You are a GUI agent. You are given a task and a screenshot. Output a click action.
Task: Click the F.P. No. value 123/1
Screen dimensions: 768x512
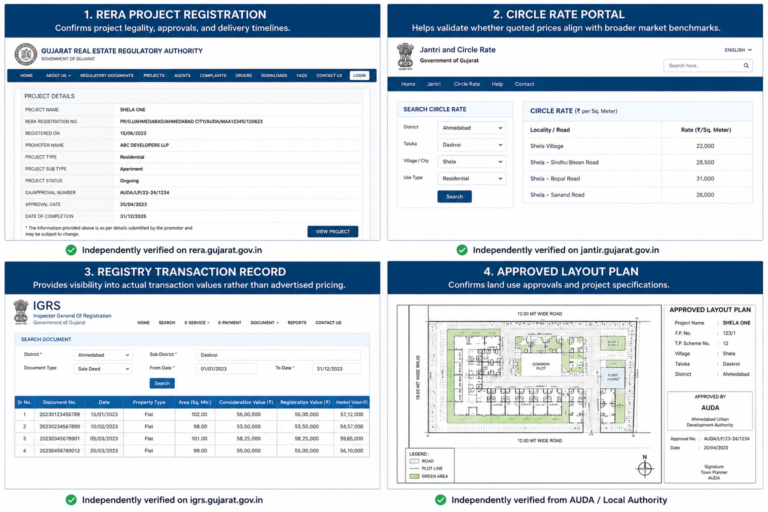coord(729,333)
